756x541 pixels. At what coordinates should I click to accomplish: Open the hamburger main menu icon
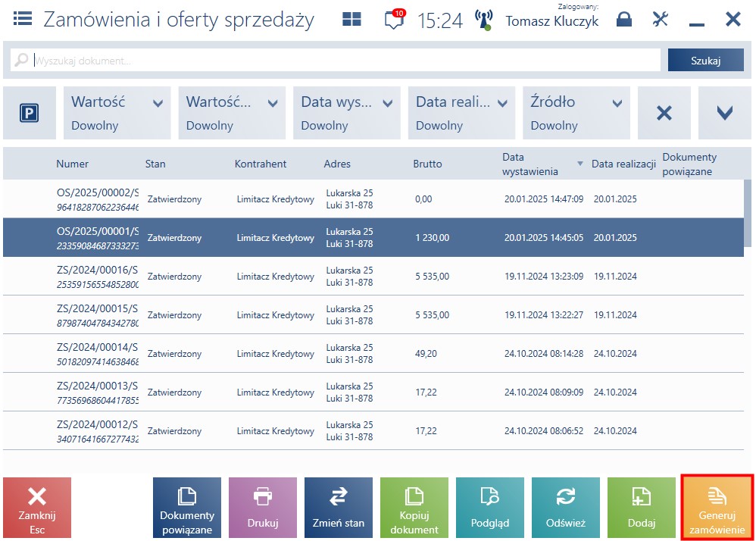(23, 19)
